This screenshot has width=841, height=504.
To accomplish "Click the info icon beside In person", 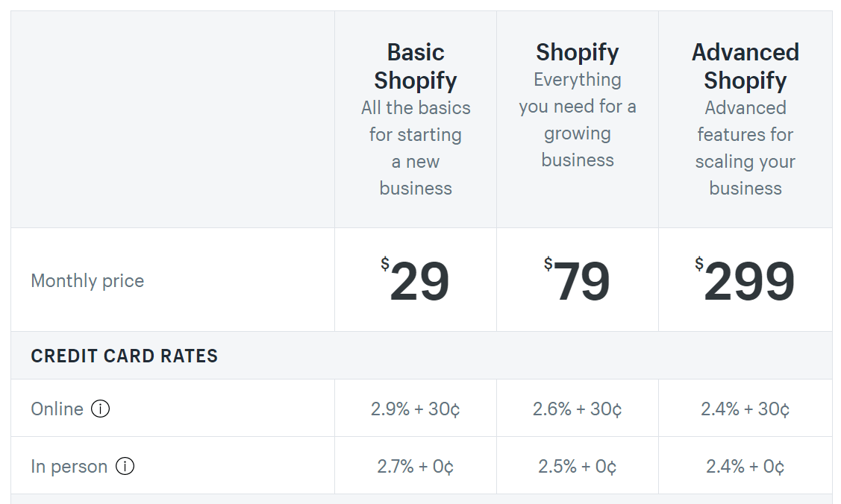I will coord(125,467).
